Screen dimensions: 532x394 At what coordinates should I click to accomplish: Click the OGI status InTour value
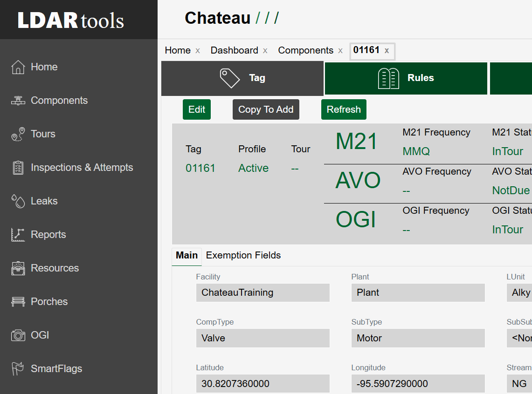coord(508,230)
